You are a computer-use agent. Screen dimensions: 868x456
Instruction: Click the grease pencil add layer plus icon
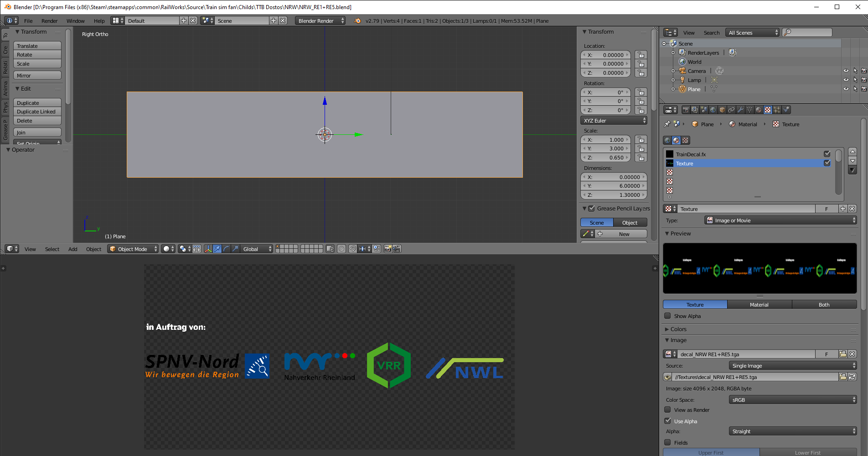(x=600, y=234)
